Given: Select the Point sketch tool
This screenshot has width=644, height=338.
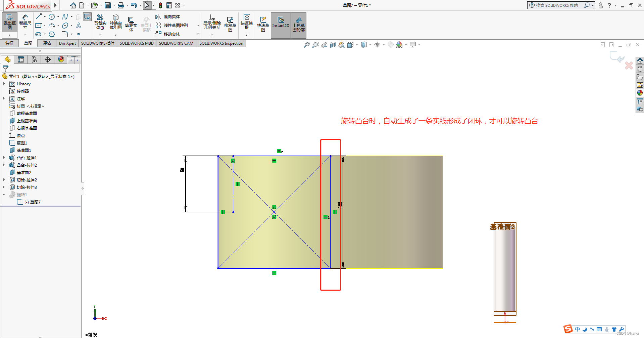Looking at the screenshot, I should (x=79, y=34).
